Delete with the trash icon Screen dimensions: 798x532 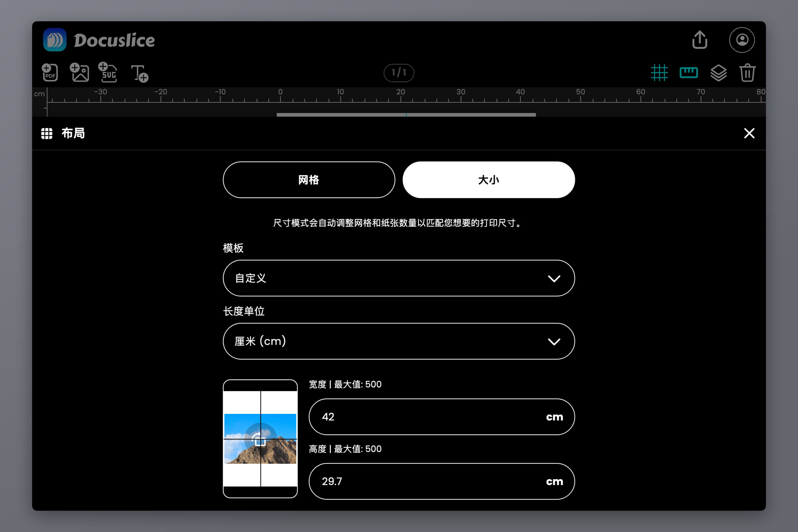point(747,73)
